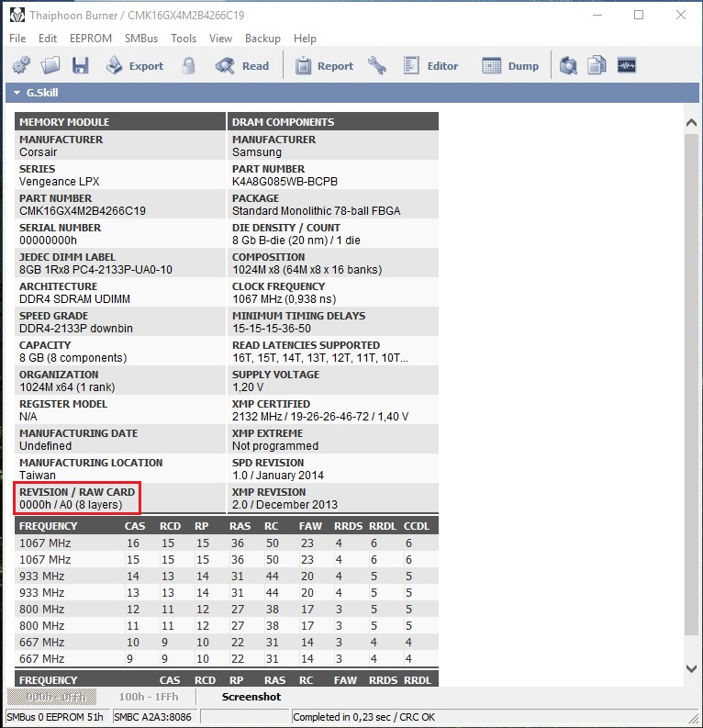Open the SMBus menu
703x728 pixels.
tap(141, 39)
